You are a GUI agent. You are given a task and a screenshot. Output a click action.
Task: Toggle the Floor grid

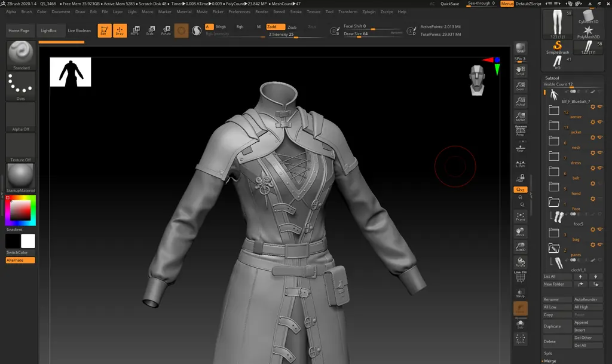[x=521, y=148]
